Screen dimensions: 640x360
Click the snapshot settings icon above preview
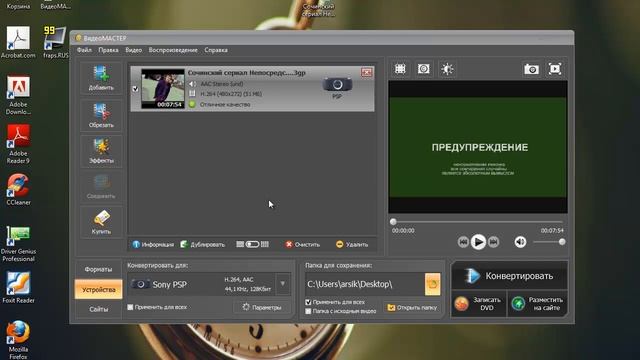[x=423, y=69]
